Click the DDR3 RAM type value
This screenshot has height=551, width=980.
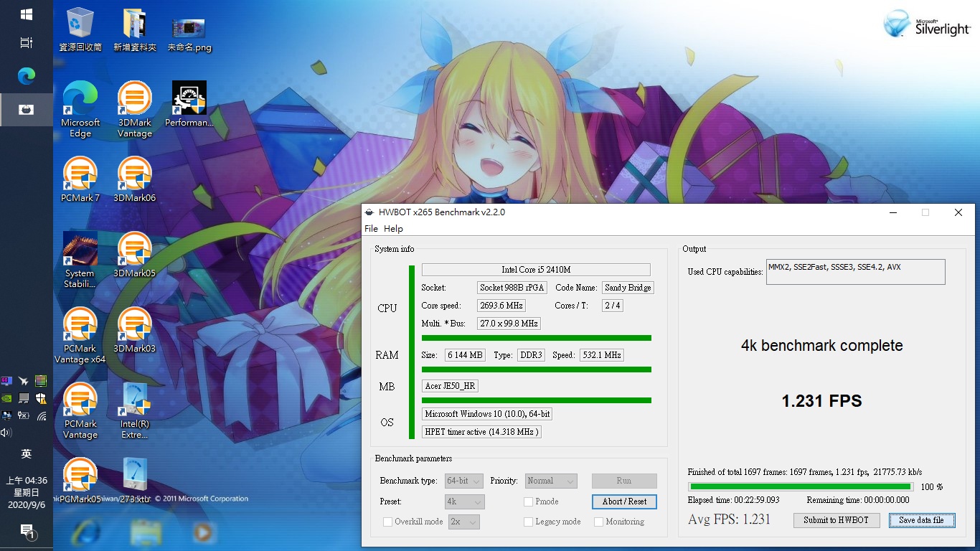[531, 355]
